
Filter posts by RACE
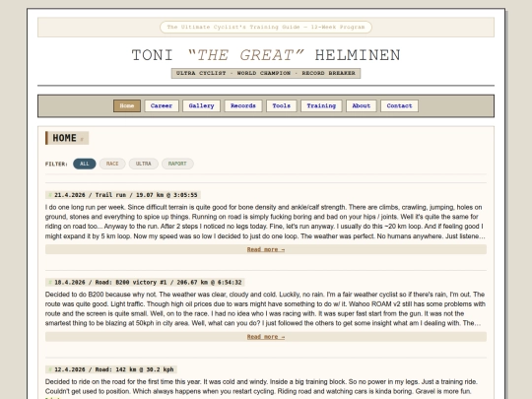[112, 164]
